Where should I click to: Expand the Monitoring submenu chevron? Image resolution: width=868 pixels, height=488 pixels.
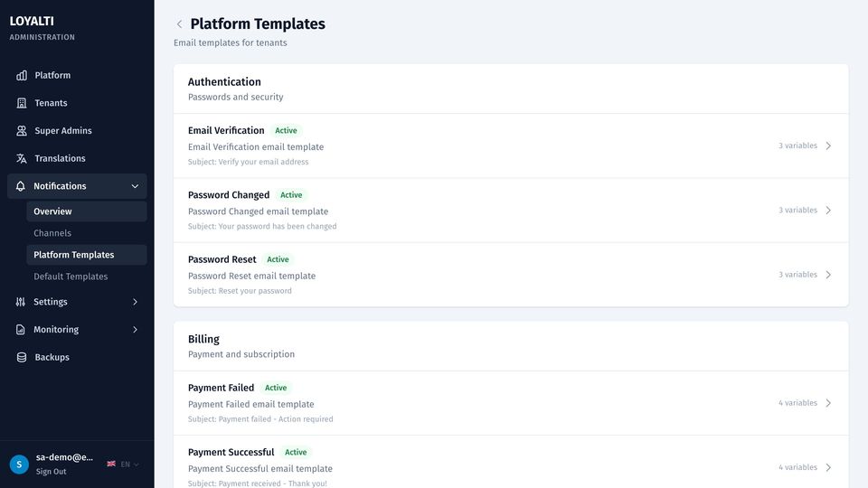(x=135, y=329)
